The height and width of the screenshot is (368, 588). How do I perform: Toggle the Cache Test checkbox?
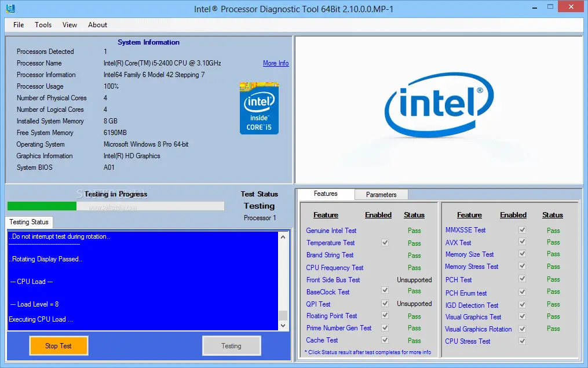click(385, 340)
